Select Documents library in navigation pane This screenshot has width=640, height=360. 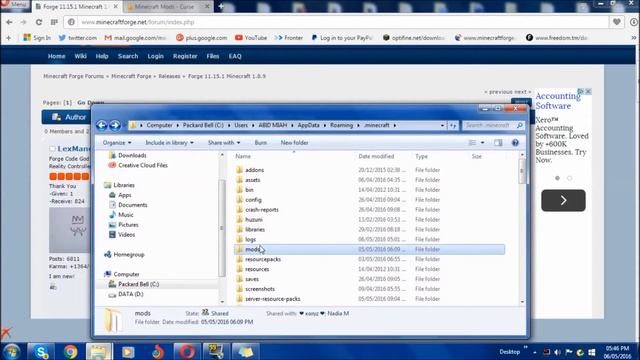click(133, 205)
